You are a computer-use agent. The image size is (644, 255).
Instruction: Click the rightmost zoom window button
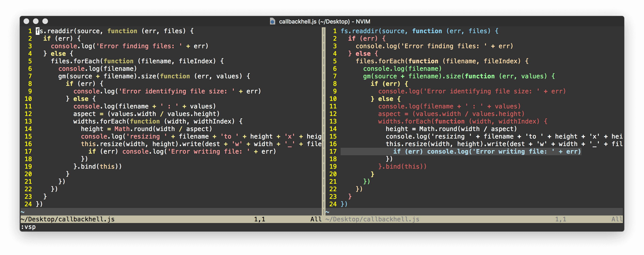pos(45,21)
